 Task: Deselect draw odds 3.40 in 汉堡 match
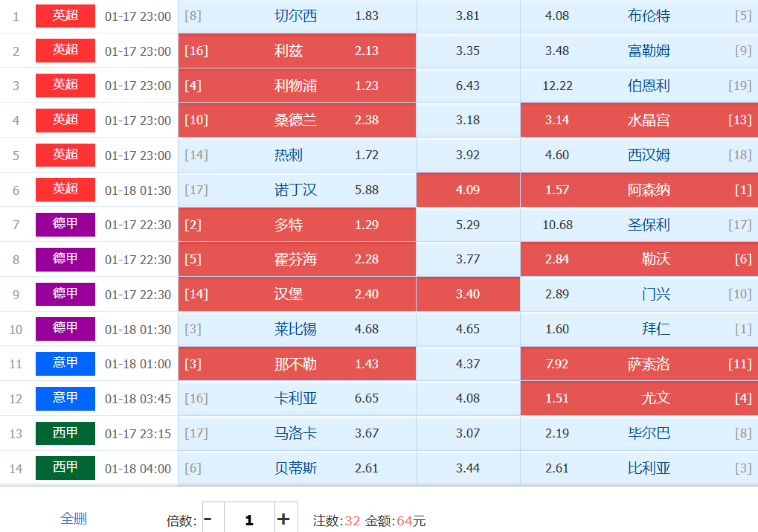pyautogui.click(x=468, y=294)
